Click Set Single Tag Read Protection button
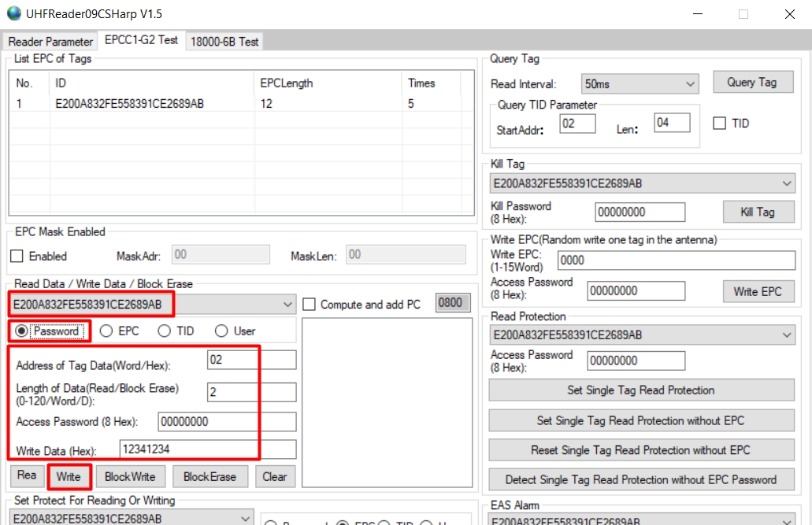The width and height of the screenshot is (812, 525). 641,390
